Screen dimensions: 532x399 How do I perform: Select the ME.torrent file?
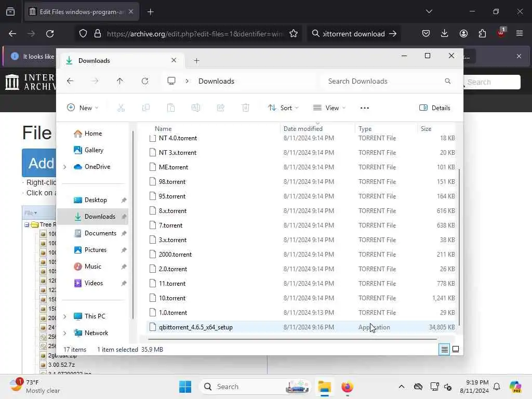(x=302, y=167)
